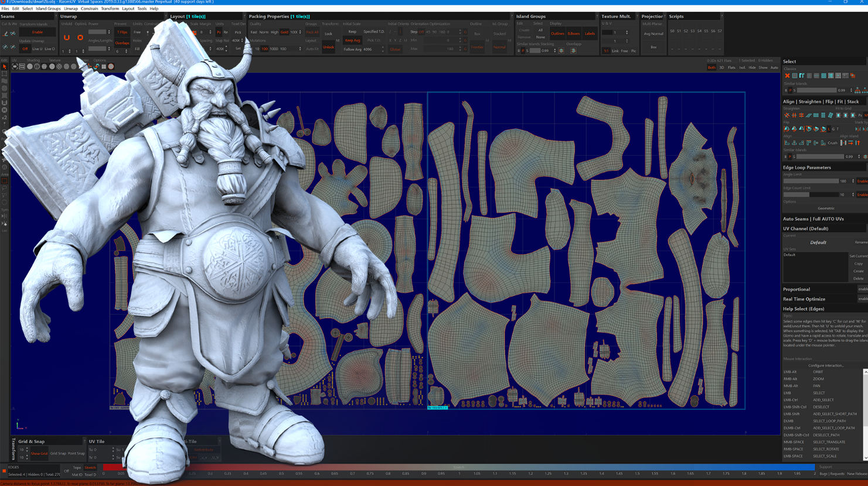This screenshot has height=486, width=868.
Task: Click the Edge Count Limit slider bar
Action: (811, 194)
